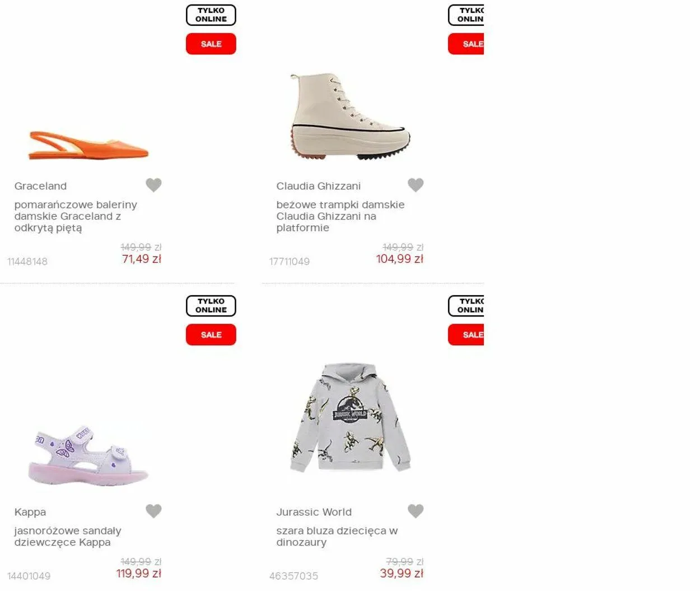Image resolution: width=700 pixels, height=591 pixels.
Task: Add Claudia Ghizzani sneakers to wishlist heart
Action: [x=416, y=185]
